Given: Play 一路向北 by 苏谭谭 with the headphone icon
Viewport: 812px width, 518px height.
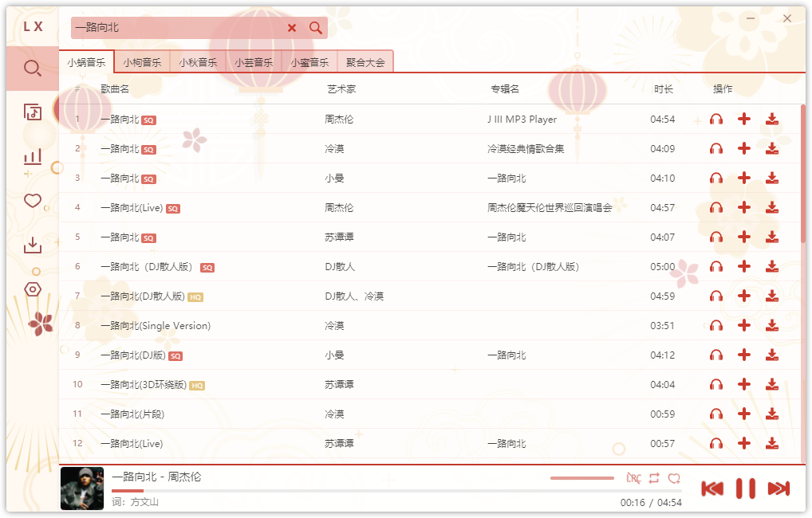Looking at the screenshot, I should tap(715, 237).
